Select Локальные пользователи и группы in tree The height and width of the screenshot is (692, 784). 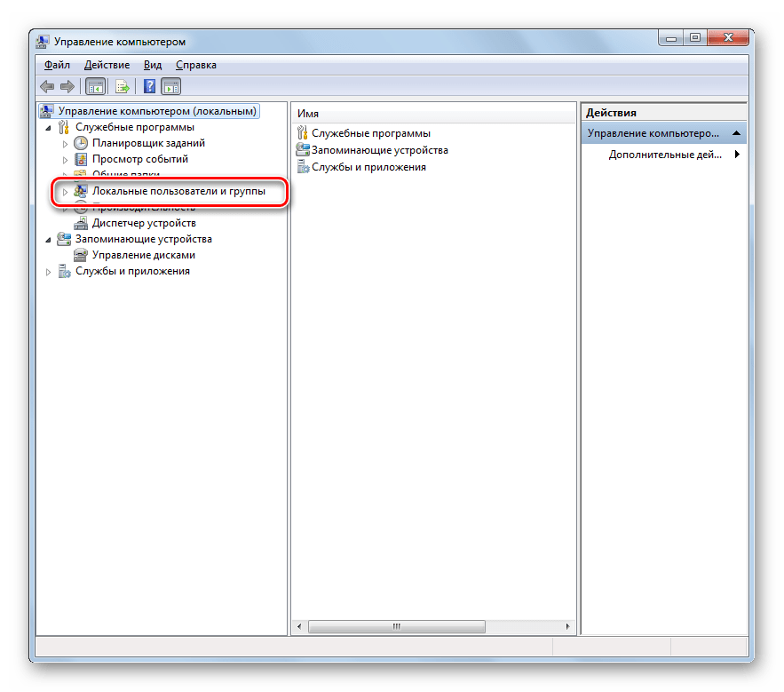[x=178, y=191]
